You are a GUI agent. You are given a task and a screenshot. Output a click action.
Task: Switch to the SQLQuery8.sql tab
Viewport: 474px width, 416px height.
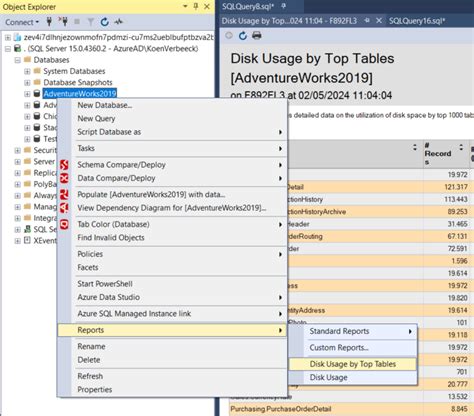(x=248, y=6)
